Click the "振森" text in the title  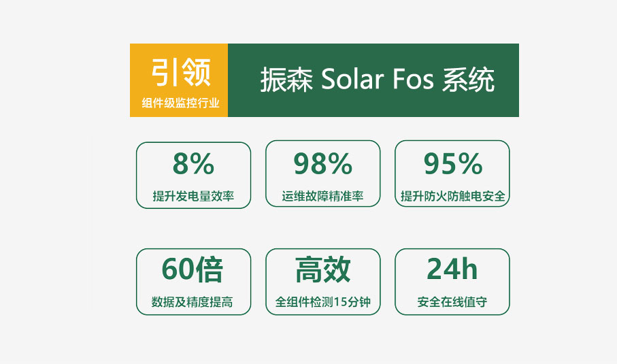pos(286,80)
